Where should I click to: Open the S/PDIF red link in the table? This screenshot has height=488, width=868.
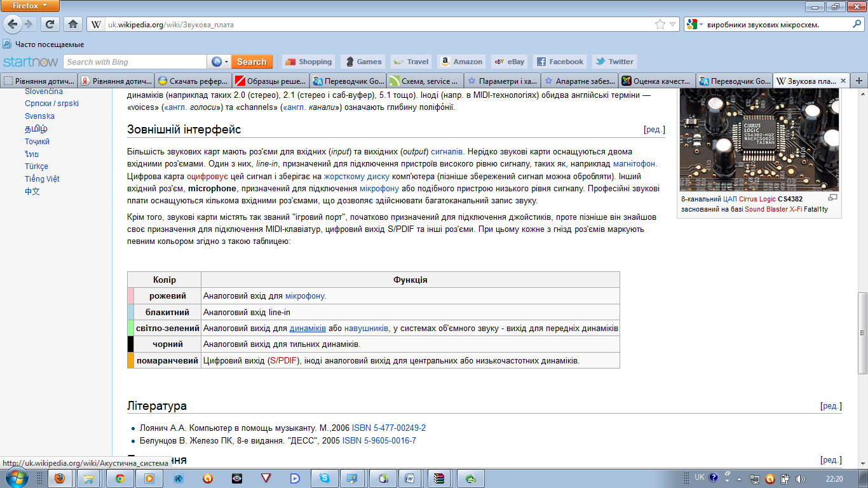pyautogui.click(x=284, y=360)
